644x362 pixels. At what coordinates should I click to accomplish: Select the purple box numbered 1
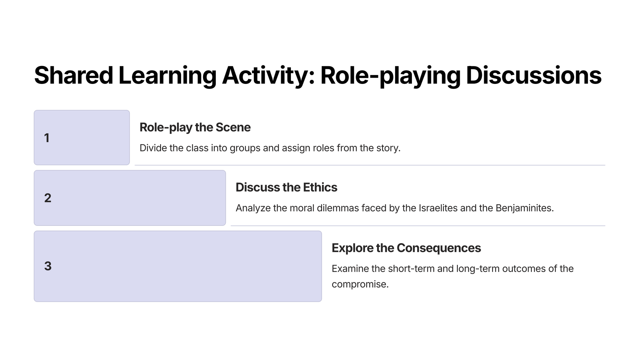click(x=82, y=138)
